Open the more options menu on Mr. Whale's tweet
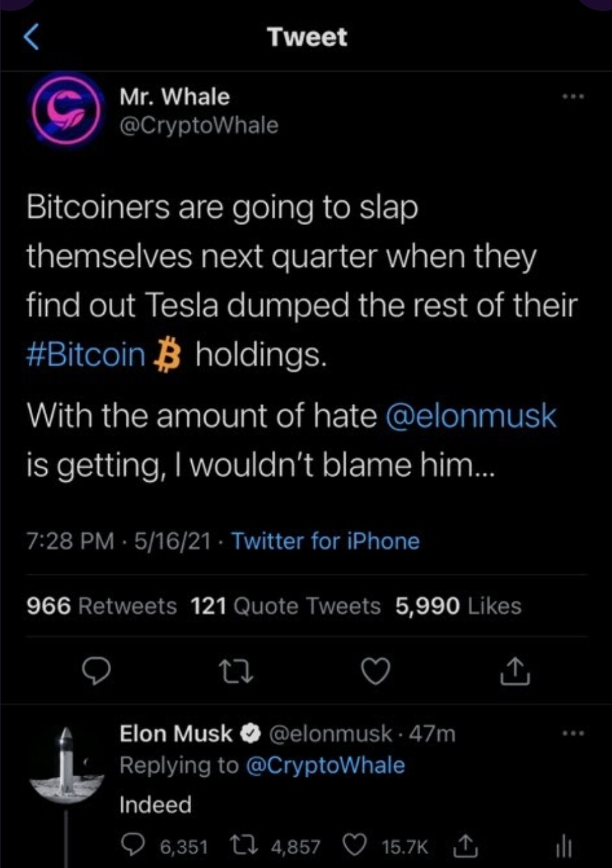The width and height of the screenshot is (612, 868). [x=572, y=97]
